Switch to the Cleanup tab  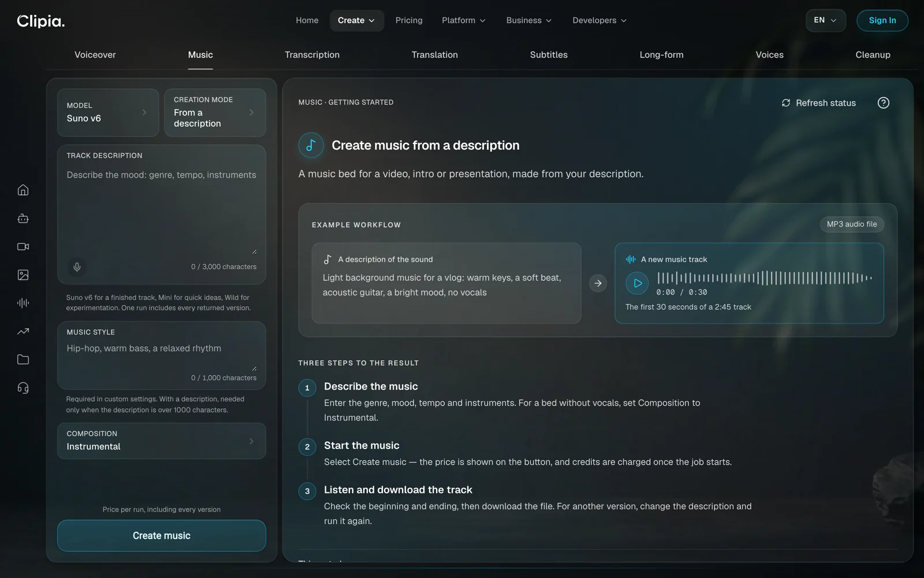[x=873, y=55]
